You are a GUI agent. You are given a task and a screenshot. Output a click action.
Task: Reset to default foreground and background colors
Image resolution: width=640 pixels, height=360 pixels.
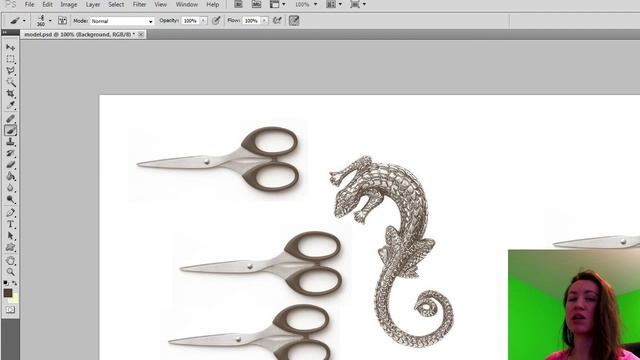point(6,282)
